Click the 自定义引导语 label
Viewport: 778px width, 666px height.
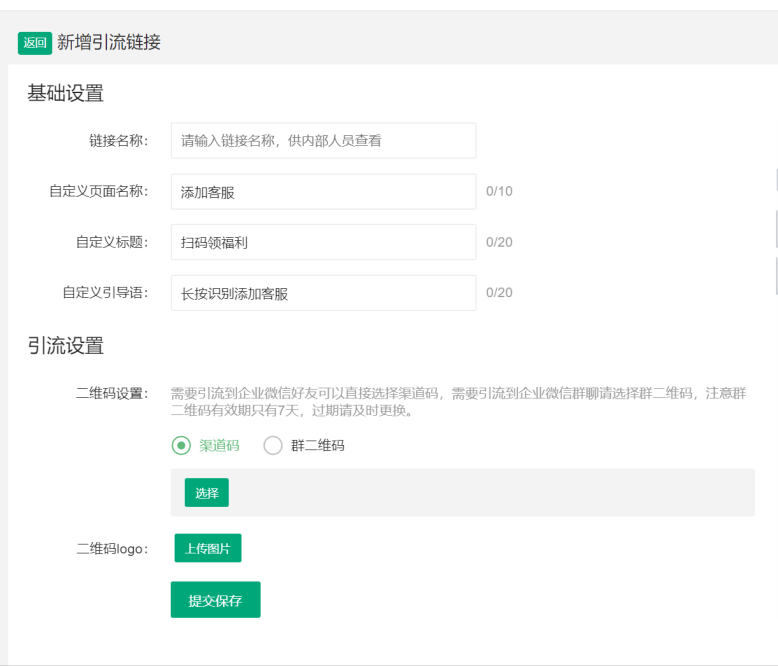(x=105, y=293)
